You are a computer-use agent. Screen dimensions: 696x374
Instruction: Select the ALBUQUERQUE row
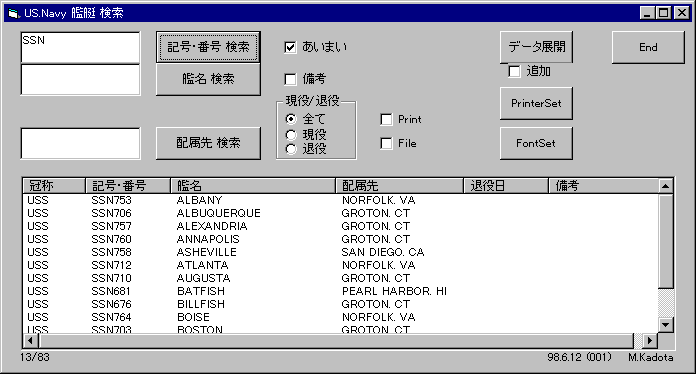pos(340,213)
